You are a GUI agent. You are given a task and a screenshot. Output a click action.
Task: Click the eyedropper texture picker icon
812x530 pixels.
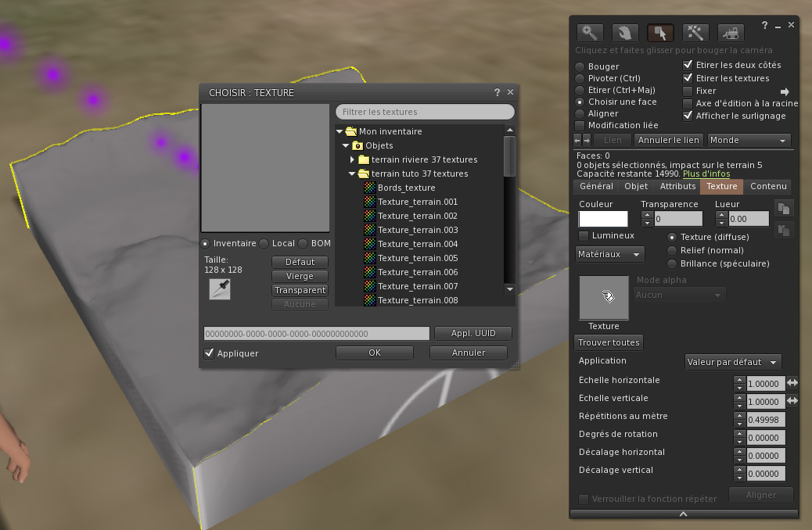(x=220, y=289)
